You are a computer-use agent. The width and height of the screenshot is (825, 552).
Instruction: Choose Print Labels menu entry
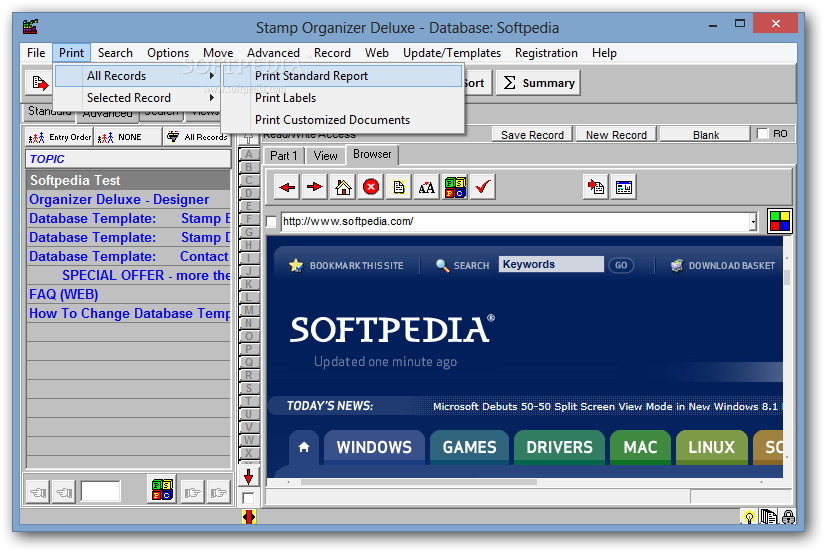(x=343, y=98)
